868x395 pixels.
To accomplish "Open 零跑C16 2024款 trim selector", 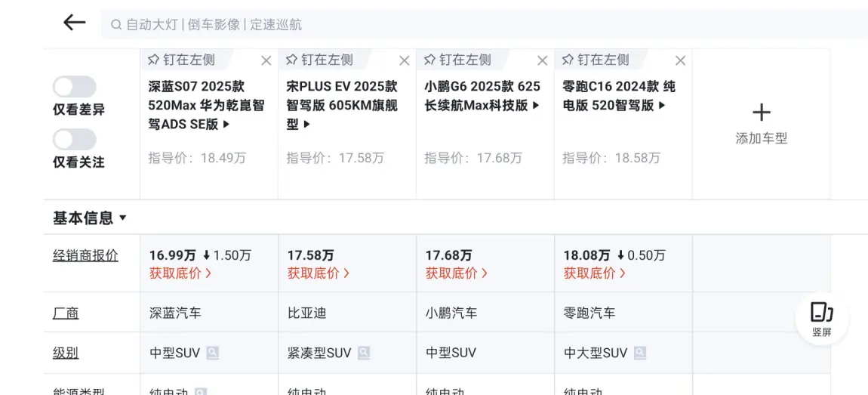I will pos(619,96).
